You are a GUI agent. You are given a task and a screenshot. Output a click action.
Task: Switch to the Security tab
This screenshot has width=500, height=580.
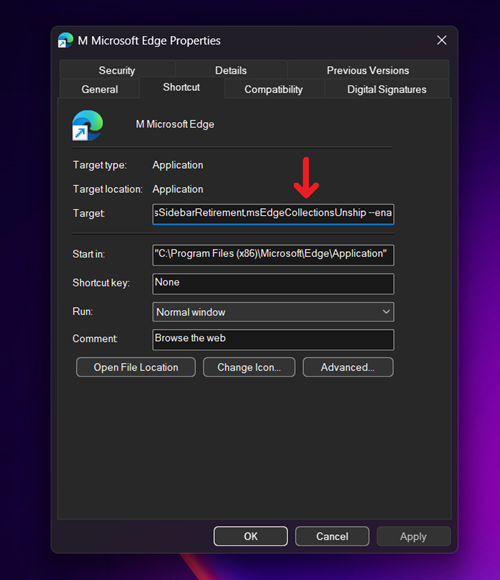point(117,70)
